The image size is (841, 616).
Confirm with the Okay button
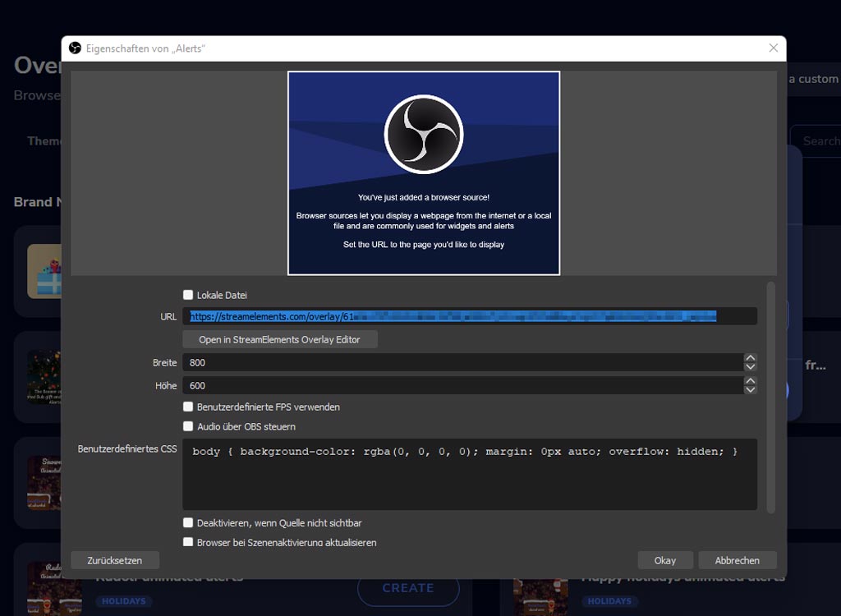665,560
